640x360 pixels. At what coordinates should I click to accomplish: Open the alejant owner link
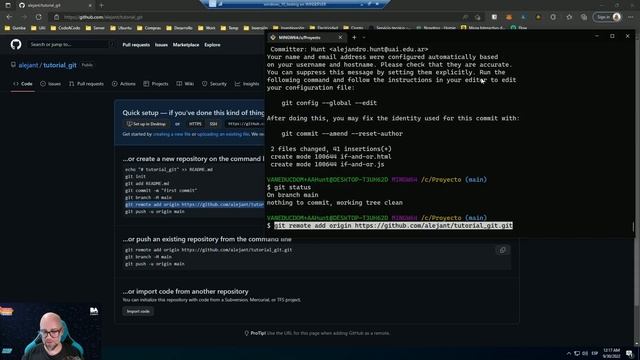click(x=28, y=65)
